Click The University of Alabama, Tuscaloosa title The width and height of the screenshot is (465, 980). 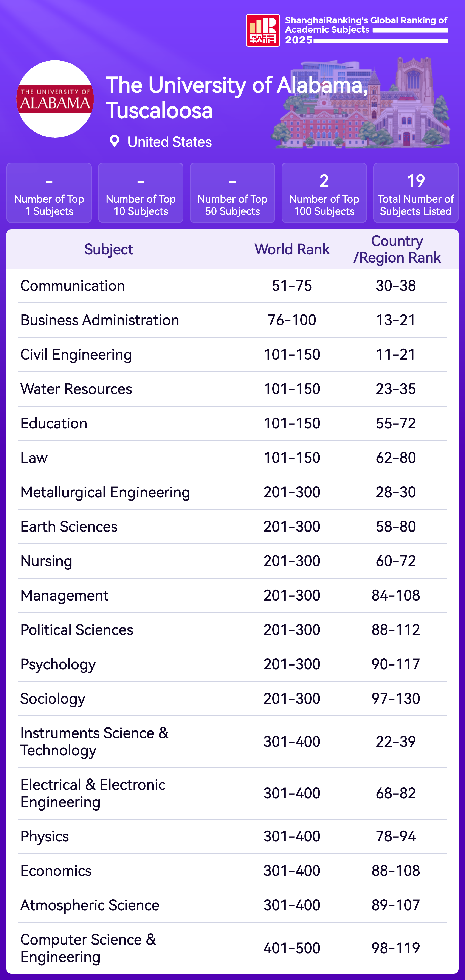[236, 97]
